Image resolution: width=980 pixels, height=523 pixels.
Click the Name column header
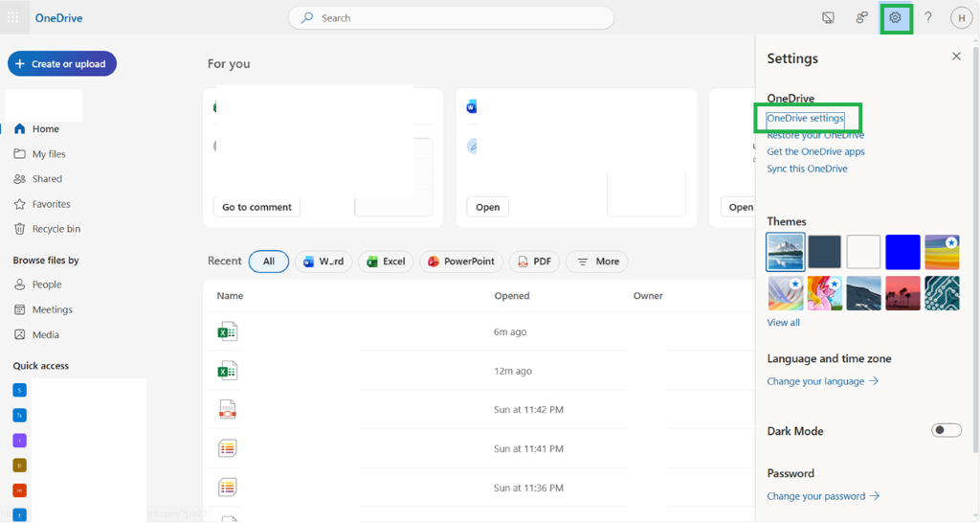pos(230,296)
